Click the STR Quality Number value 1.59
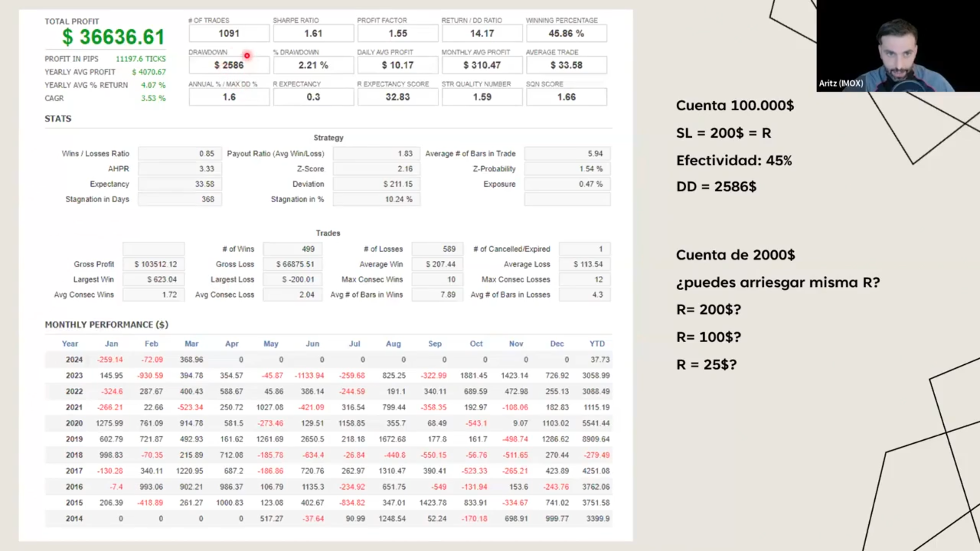Viewport: 980px width, 551px height. tap(482, 97)
